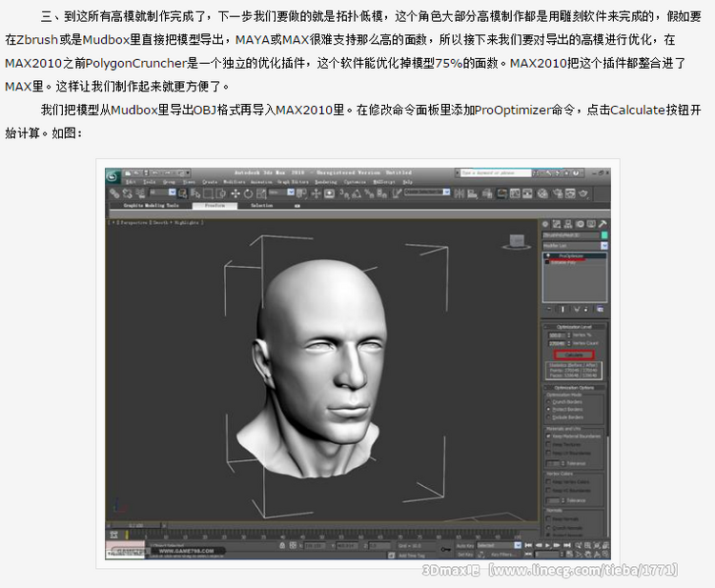
Task: Open the selection filter All dropdown
Action: (162, 193)
